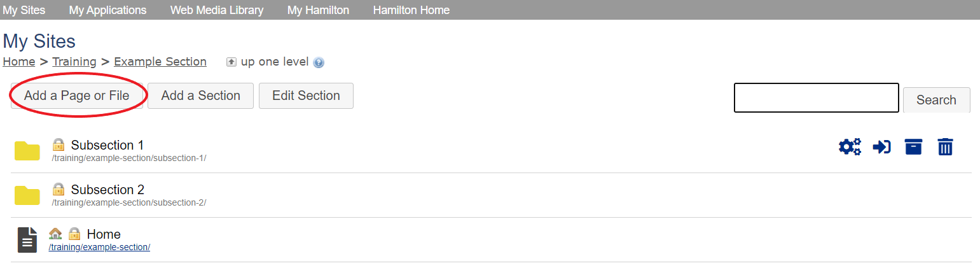
Task: Open the My Applications menu
Action: (x=107, y=10)
